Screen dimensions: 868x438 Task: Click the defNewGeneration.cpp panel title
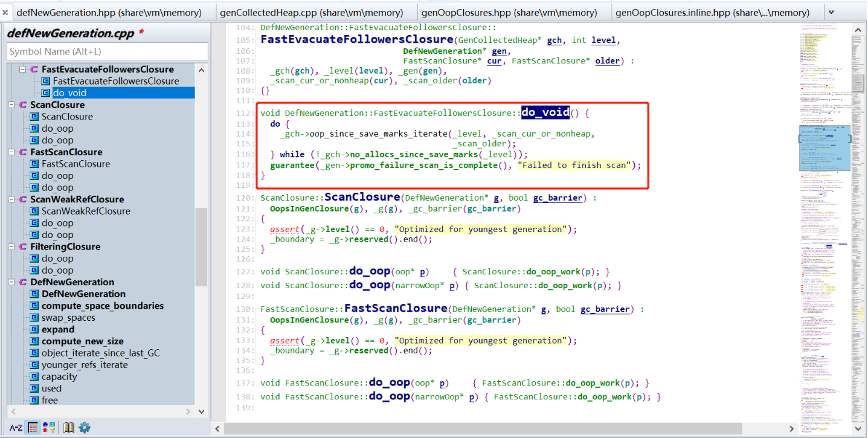(x=71, y=33)
